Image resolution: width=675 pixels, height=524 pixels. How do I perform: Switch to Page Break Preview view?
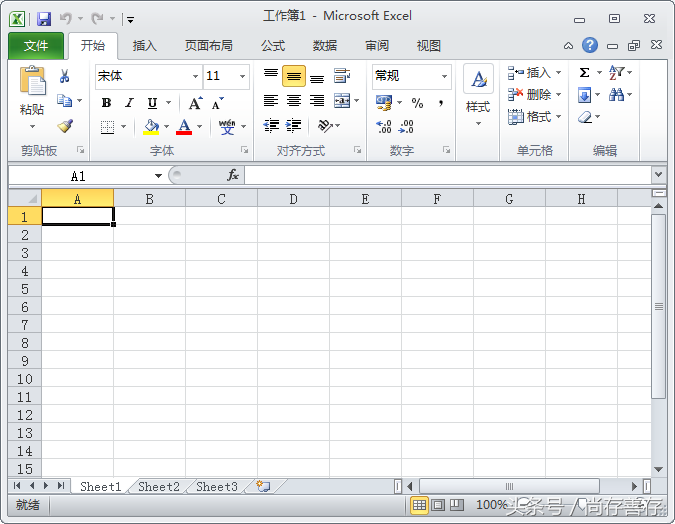coord(457,505)
